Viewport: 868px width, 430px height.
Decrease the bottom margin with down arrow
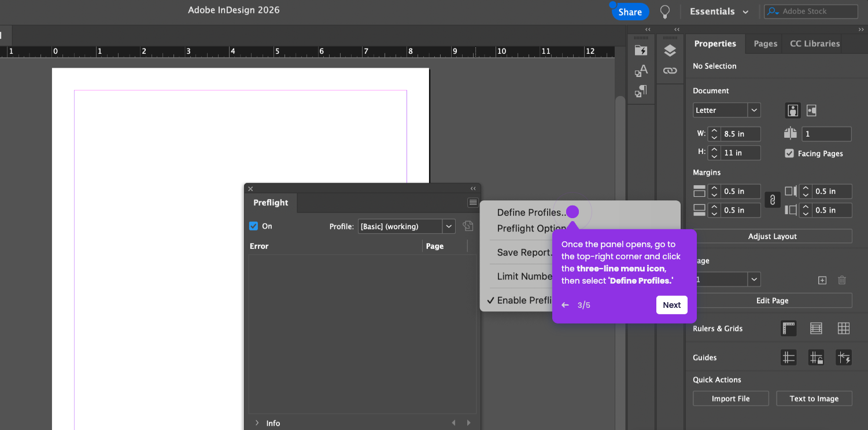[x=714, y=214]
